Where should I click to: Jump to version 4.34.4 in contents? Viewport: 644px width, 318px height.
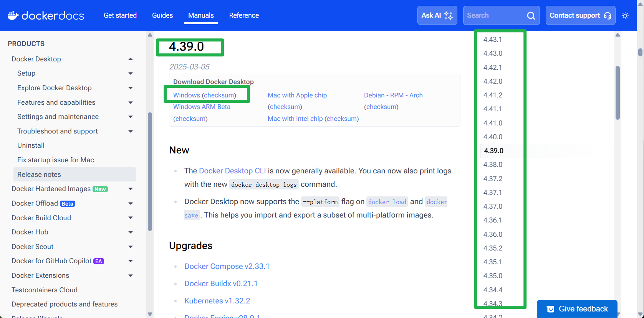(493, 290)
